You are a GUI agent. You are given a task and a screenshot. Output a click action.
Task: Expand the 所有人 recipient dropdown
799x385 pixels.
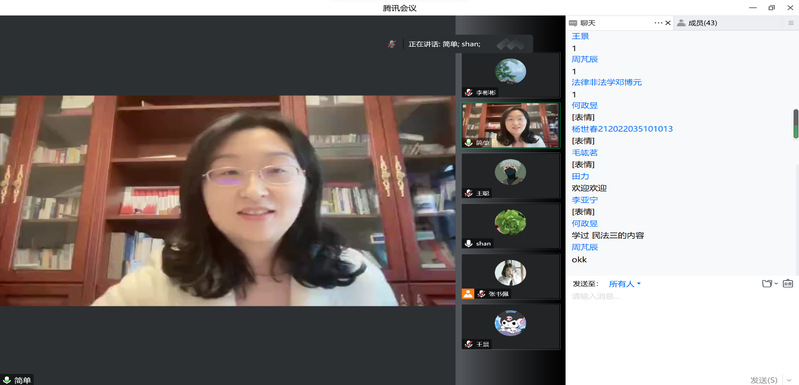625,284
